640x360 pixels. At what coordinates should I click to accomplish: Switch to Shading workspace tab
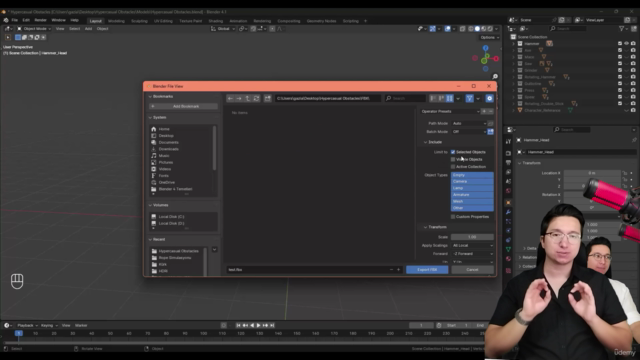[216, 21]
